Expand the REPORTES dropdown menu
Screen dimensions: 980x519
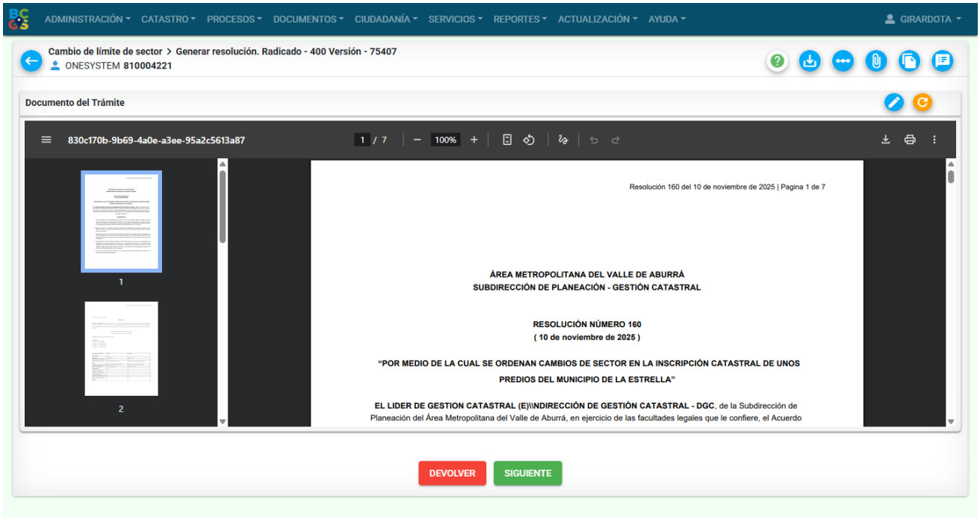click(x=520, y=19)
